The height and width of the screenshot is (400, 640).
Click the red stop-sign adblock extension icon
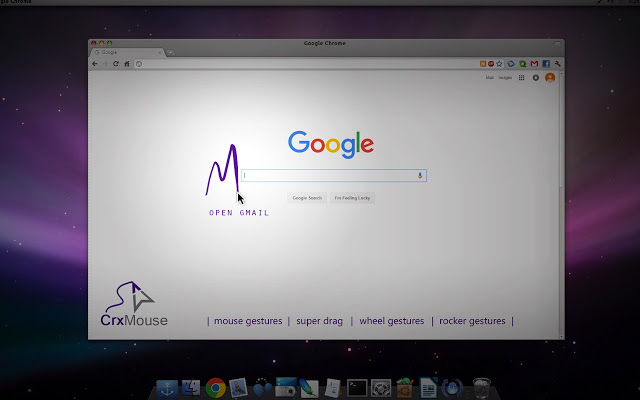click(x=491, y=64)
